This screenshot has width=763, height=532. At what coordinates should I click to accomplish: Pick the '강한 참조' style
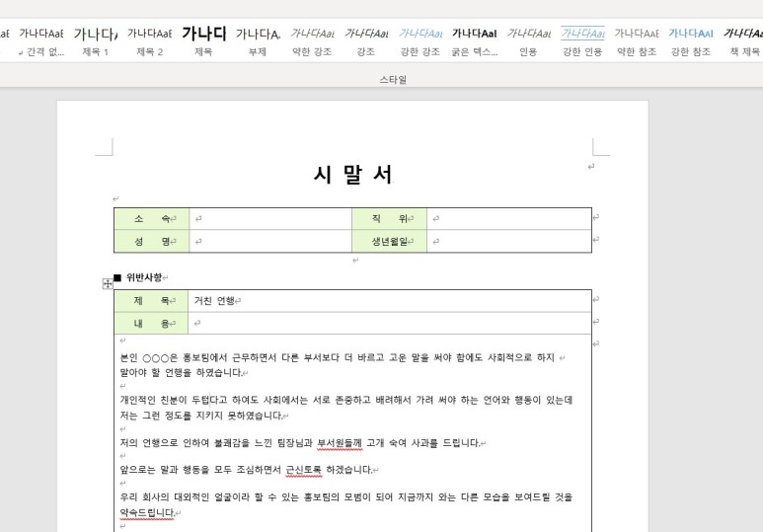coord(691,41)
